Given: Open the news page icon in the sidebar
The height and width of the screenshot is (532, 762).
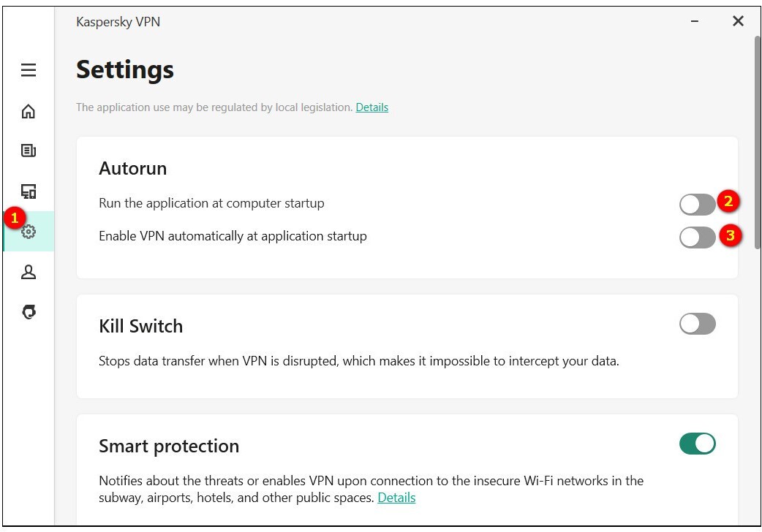Looking at the screenshot, I should click(x=29, y=151).
